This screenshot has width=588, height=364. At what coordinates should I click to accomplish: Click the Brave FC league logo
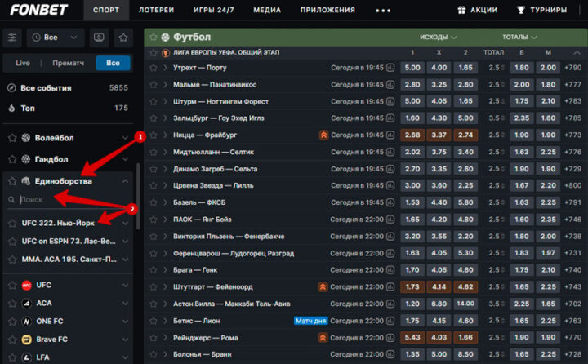27,340
